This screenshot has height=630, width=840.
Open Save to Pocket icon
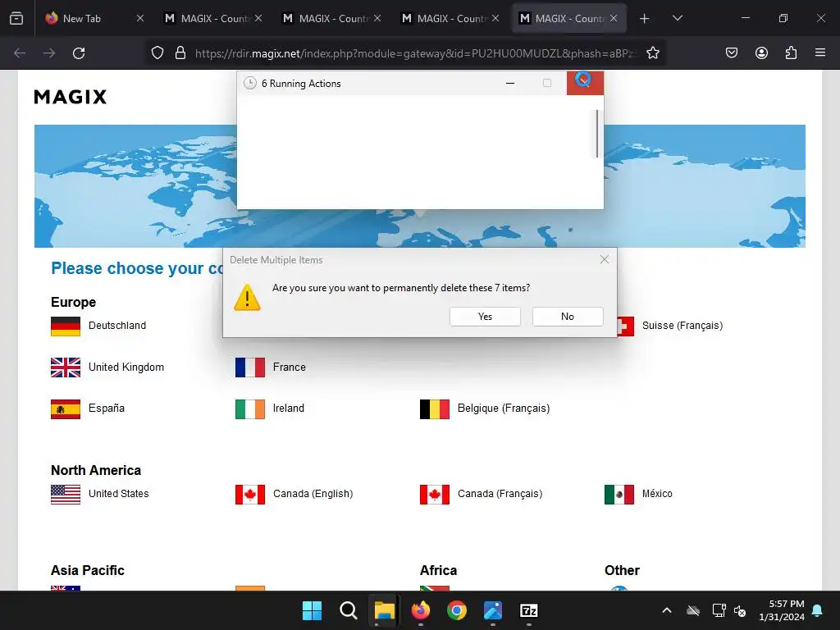pyautogui.click(x=731, y=53)
